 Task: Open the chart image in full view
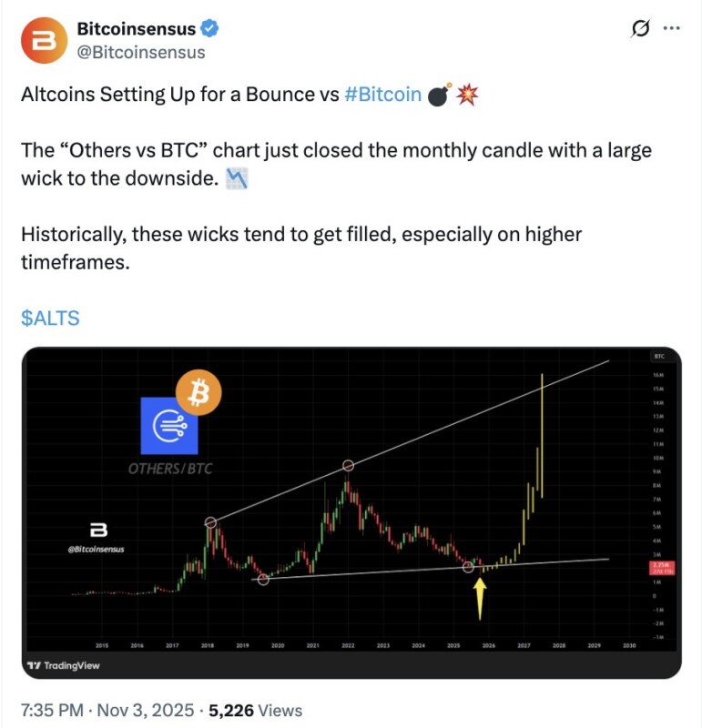pos(351,510)
